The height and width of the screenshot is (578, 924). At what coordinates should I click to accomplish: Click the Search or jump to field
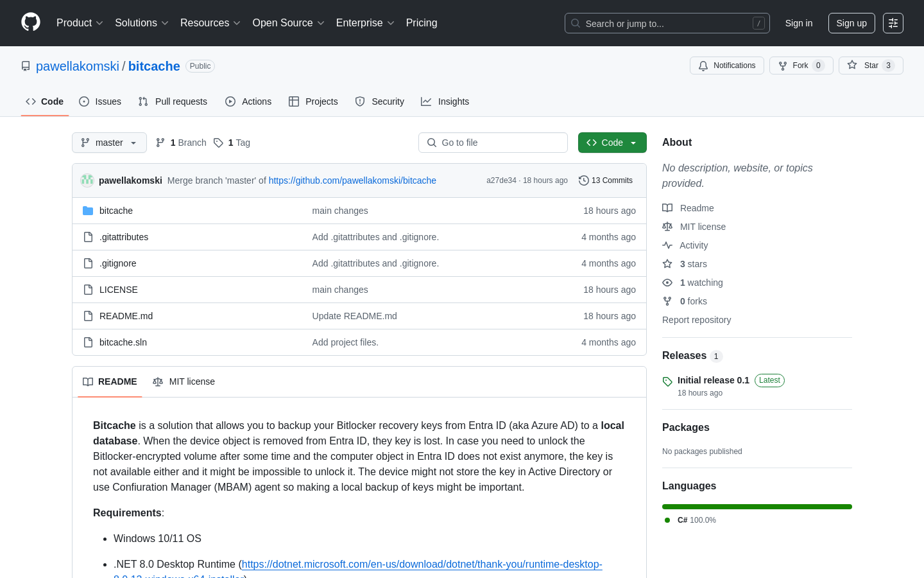tap(667, 23)
